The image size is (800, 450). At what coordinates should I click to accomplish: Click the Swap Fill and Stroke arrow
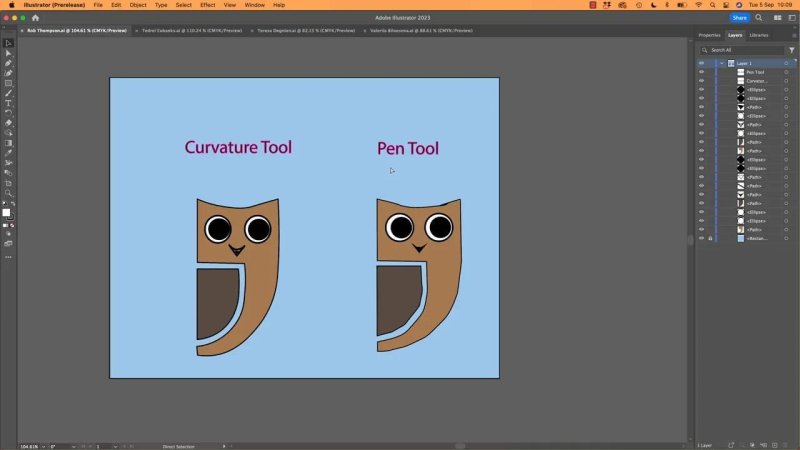coord(13,204)
